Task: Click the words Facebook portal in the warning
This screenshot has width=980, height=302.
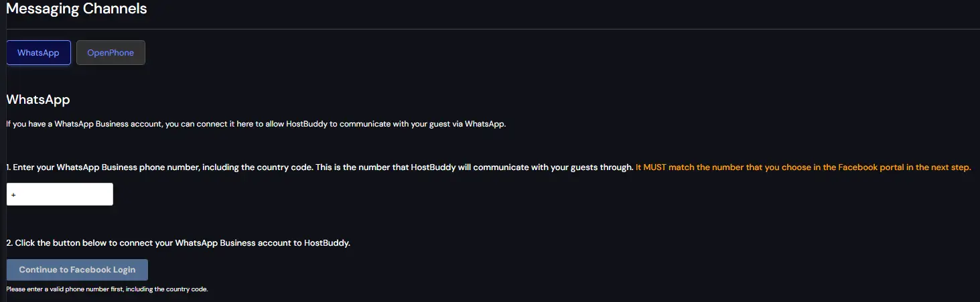Action: click(x=869, y=167)
